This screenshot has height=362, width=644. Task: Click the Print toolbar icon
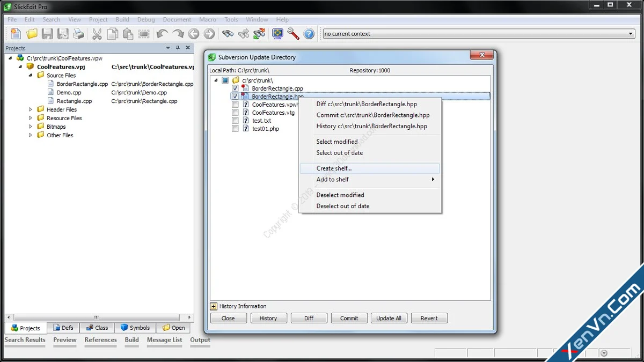78,34
